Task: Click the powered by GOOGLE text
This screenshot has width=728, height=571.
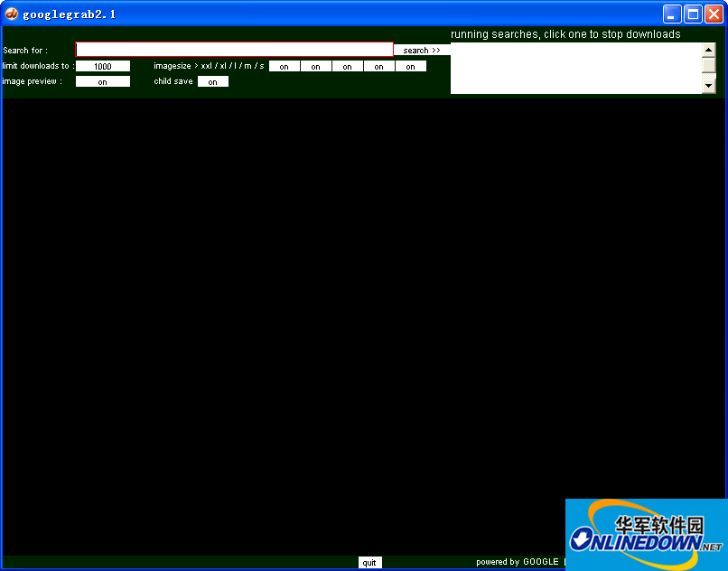Action: click(518, 562)
